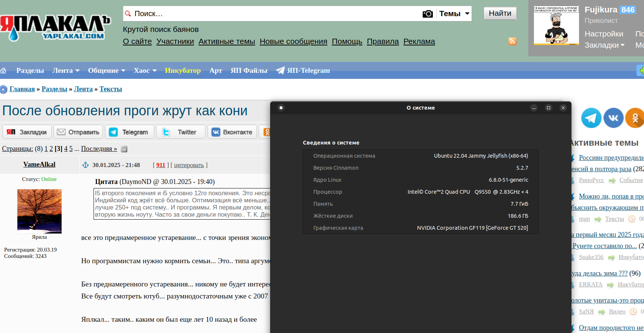Share the topic on Twitter

(181, 132)
